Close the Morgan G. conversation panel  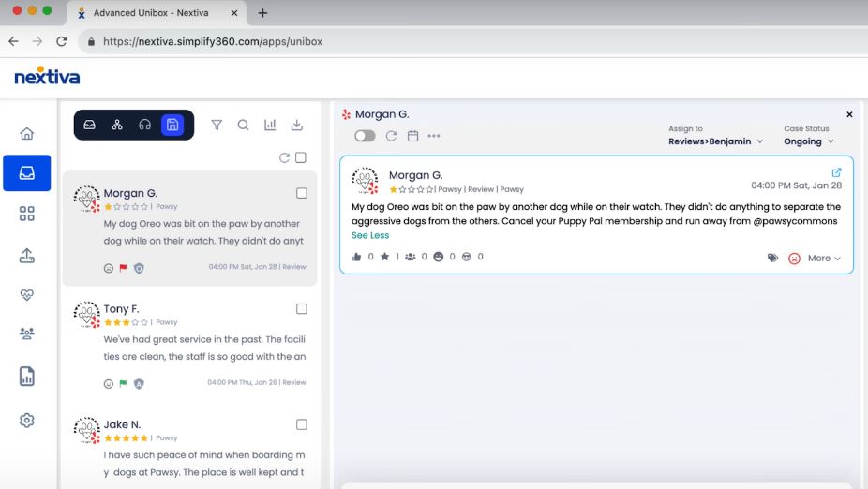pos(849,114)
